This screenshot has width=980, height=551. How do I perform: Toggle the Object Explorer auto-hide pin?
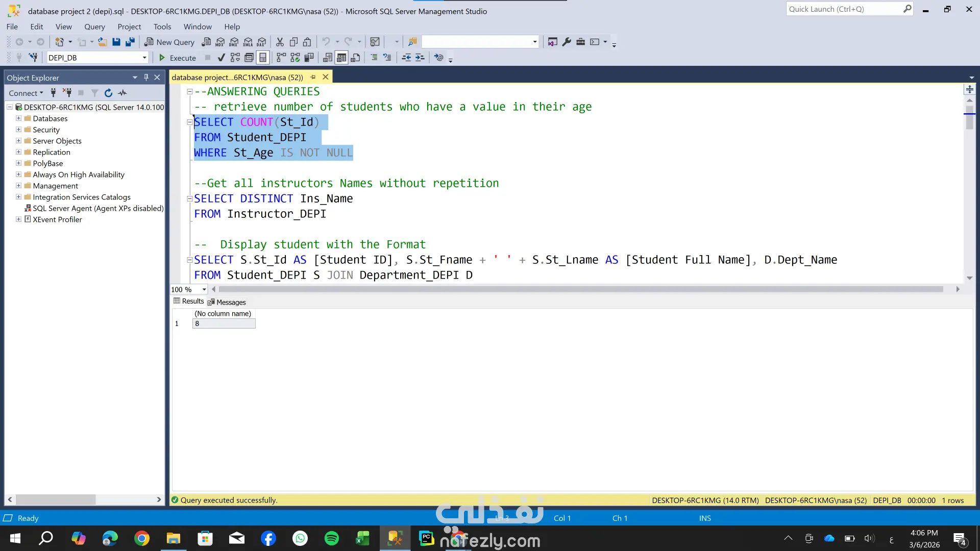point(146,78)
